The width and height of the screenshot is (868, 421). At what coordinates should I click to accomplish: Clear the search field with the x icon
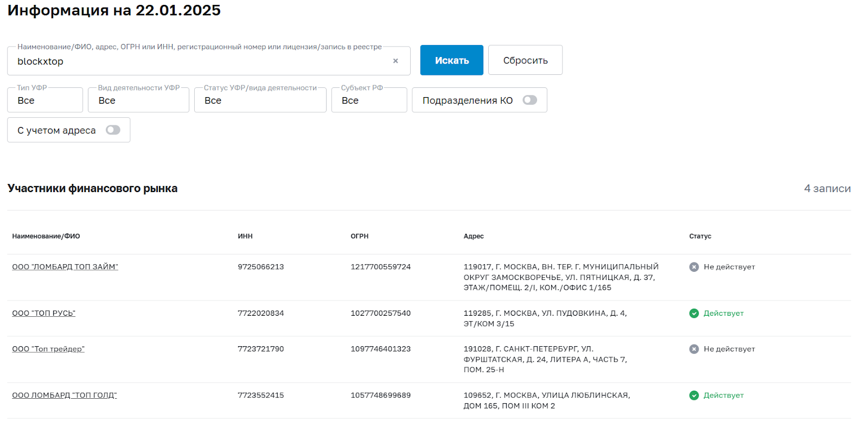coord(395,61)
